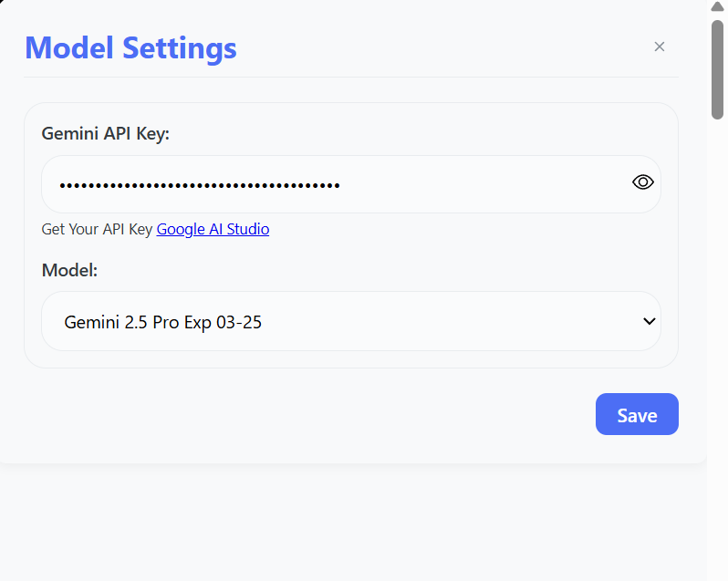Dismiss the settings panel using the X icon

click(x=660, y=47)
